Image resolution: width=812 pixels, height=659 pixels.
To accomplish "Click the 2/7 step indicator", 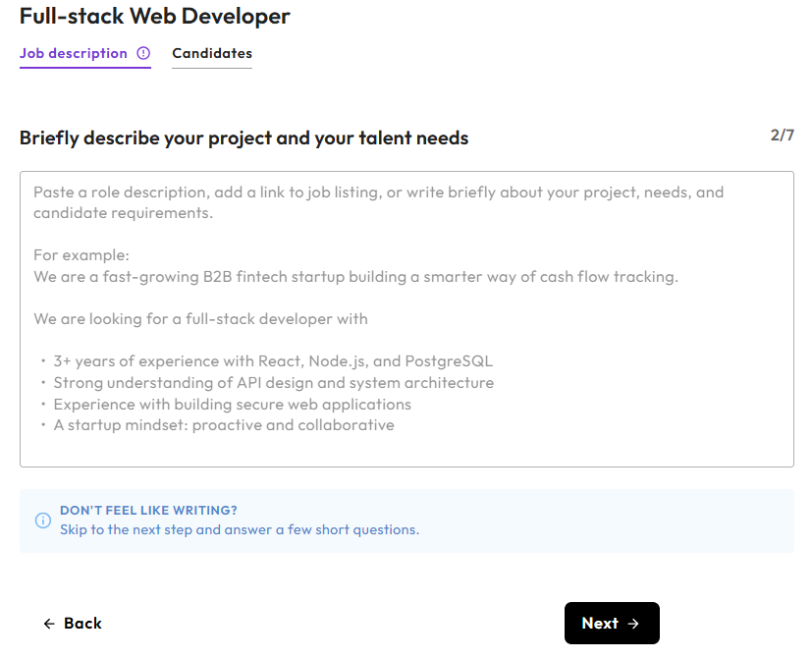I will click(782, 136).
